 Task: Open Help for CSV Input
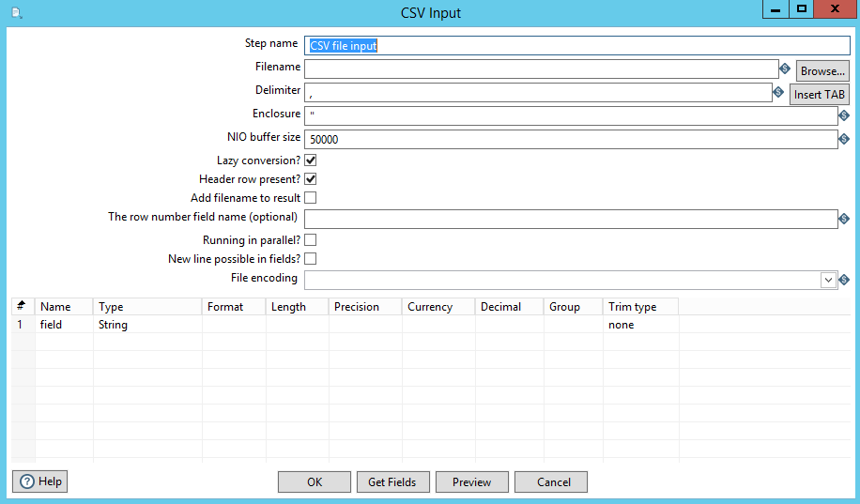(x=40, y=481)
